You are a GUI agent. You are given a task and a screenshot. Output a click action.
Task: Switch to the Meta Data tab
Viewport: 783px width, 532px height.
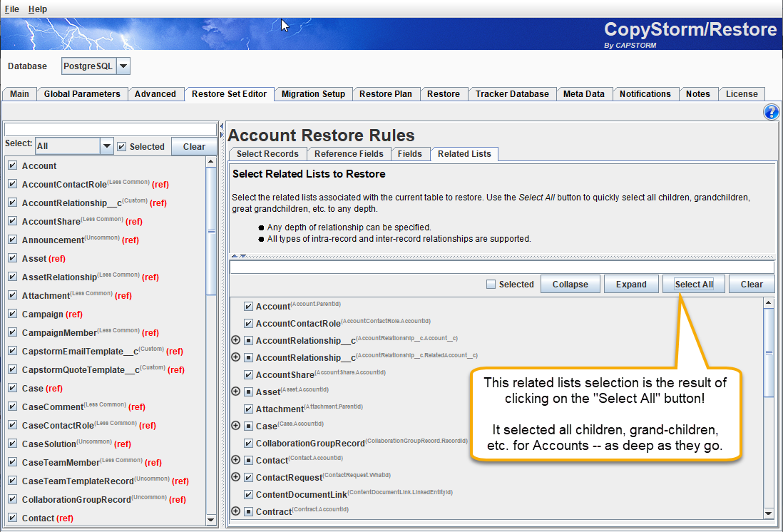point(584,94)
